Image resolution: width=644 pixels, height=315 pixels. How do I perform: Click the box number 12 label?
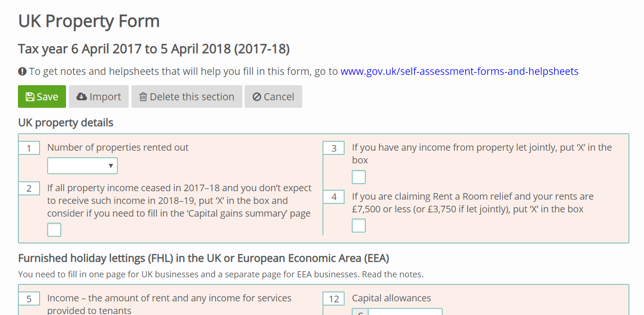tap(334, 299)
